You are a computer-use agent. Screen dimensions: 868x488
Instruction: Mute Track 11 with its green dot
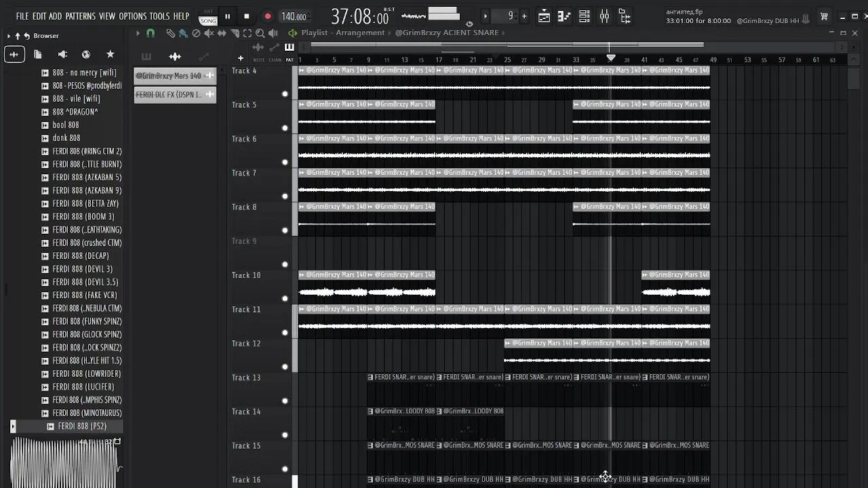pyautogui.click(x=285, y=332)
